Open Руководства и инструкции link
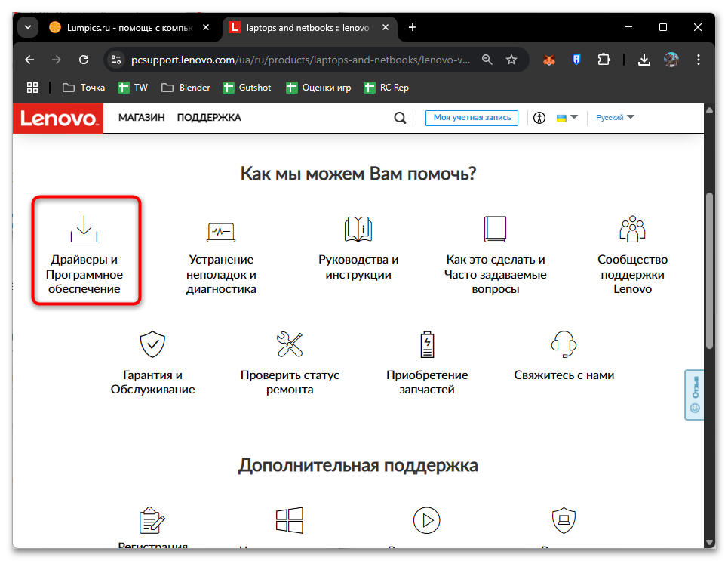 tap(358, 267)
